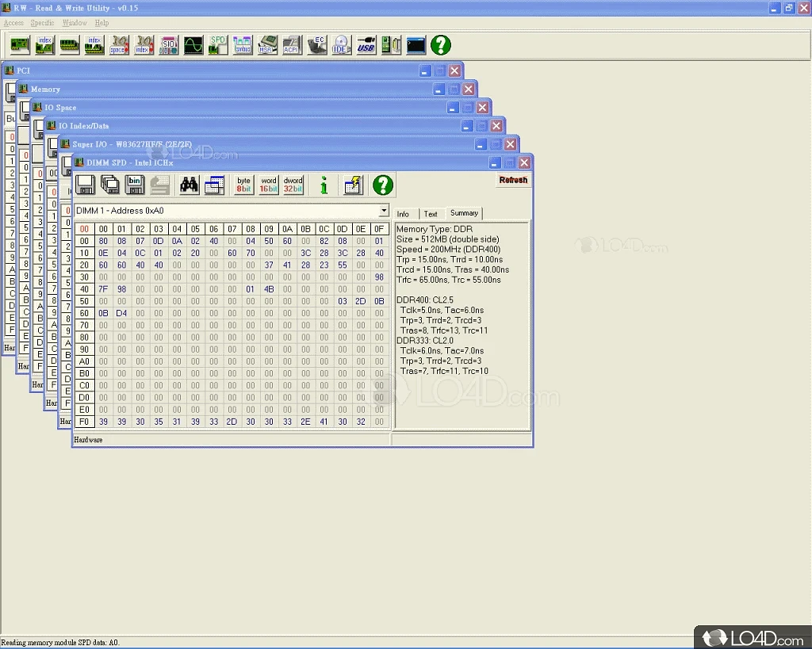Viewport: 812px width, 649px height.
Task: Switch to the Text tab
Action: 431,214
